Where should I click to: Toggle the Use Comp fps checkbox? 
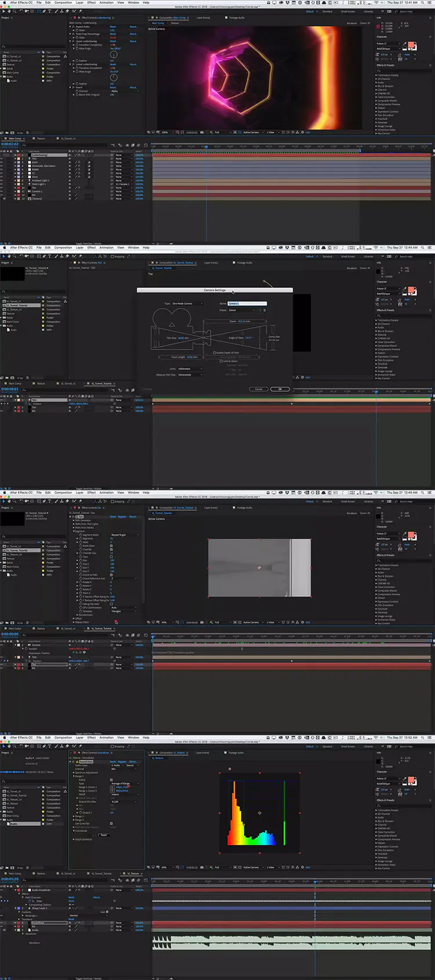111,823
